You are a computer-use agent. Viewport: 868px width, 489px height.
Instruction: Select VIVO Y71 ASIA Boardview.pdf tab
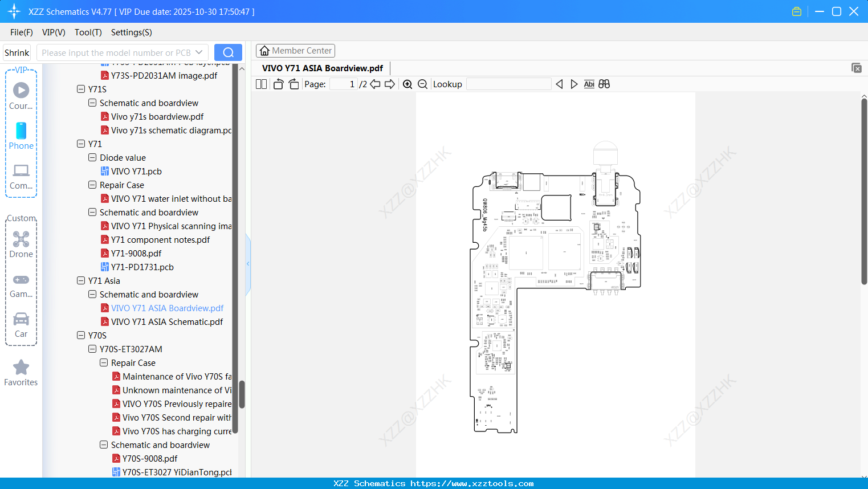[x=323, y=68]
